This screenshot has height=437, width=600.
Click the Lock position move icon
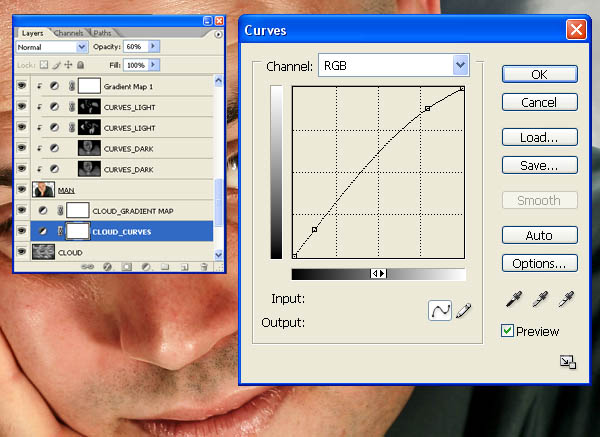(68, 65)
